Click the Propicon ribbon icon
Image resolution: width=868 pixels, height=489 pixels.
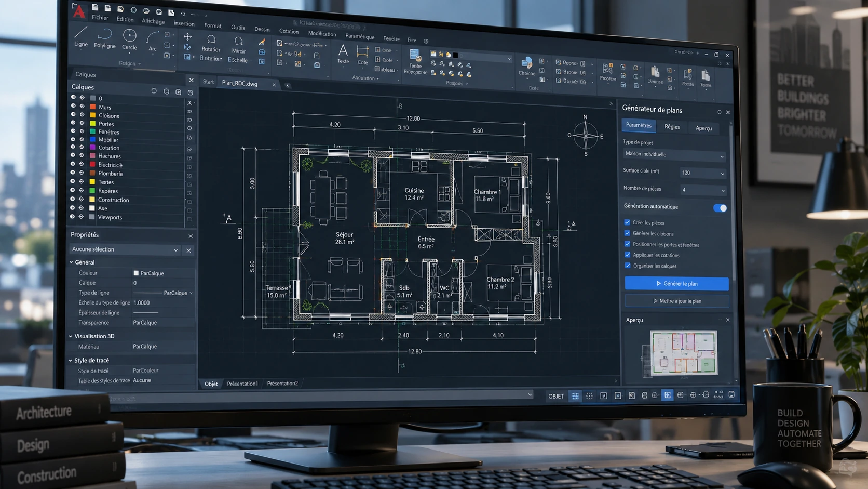tap(607, 72)
